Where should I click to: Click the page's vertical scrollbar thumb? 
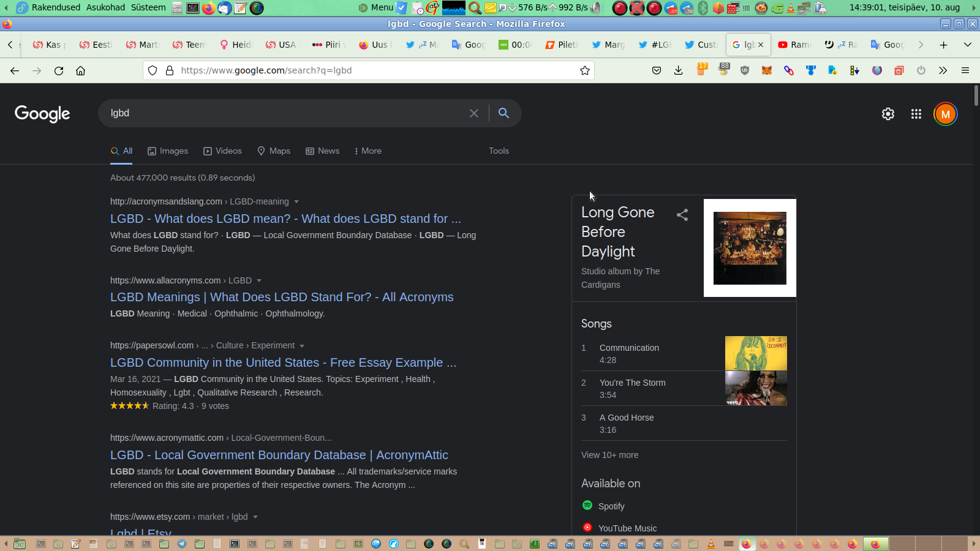pyautogui.click(x=976, y=96)
